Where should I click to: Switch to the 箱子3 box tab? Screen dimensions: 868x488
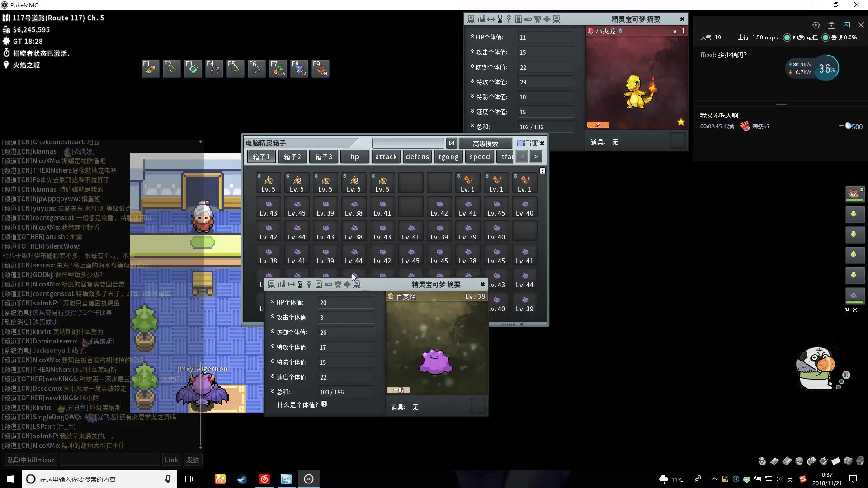click(324, 157)
